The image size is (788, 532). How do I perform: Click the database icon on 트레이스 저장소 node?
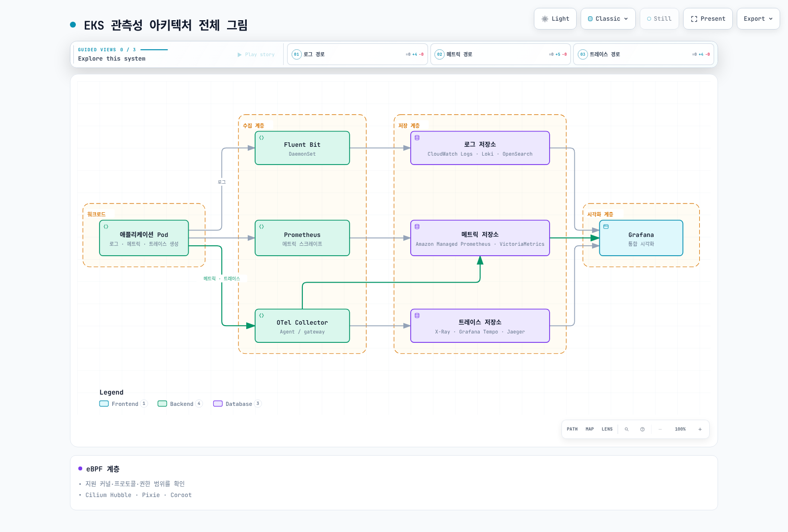pos(417,315)
